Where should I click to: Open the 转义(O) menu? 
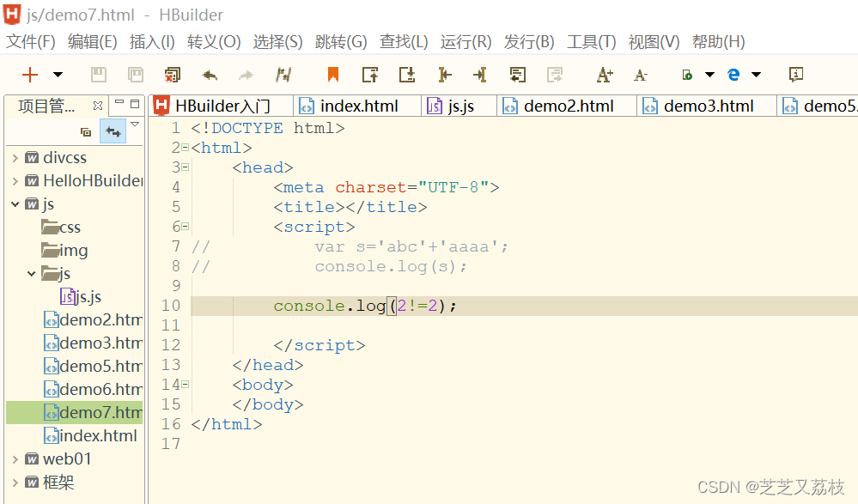pyautogui.click(x=214, y=41)
